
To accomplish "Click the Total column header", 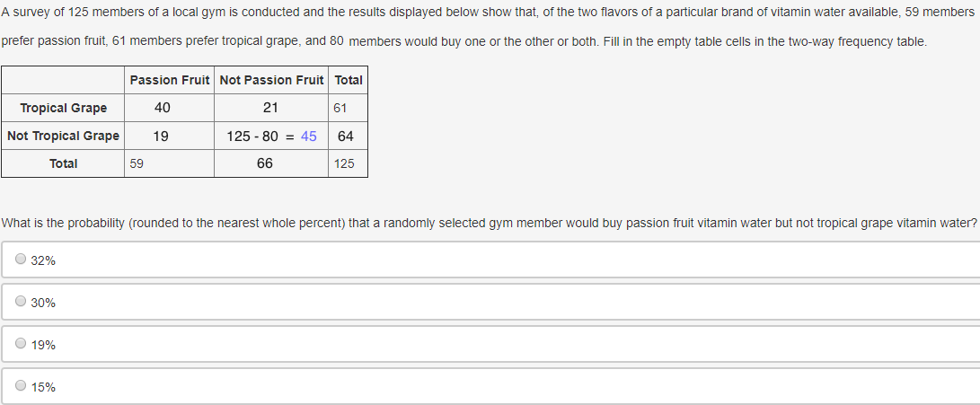I will [349, 80].
